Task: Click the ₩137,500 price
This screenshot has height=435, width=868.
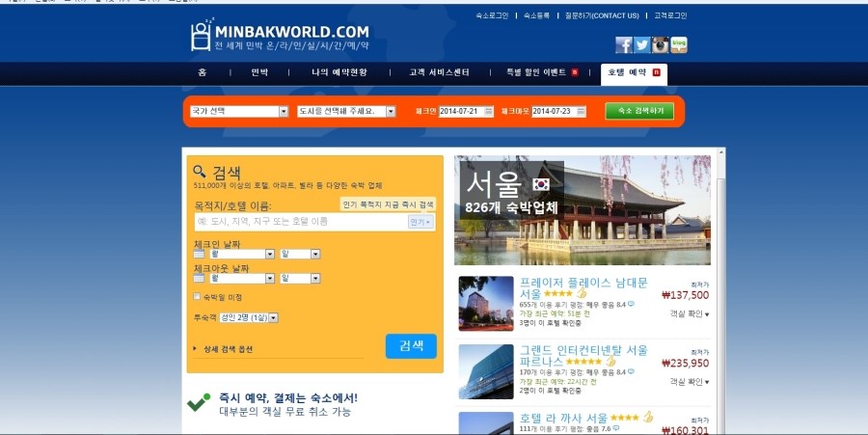Action: (x=686, y=295)
